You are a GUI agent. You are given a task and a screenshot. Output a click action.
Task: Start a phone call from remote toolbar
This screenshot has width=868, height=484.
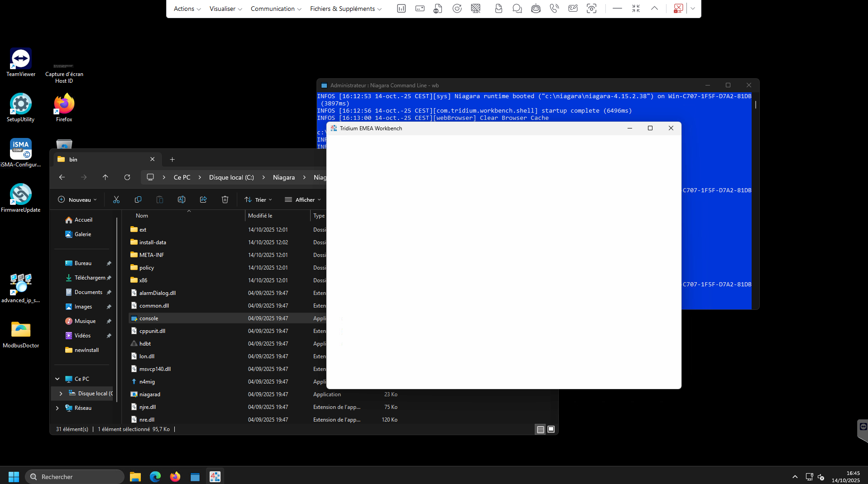(x=554, y=9)
